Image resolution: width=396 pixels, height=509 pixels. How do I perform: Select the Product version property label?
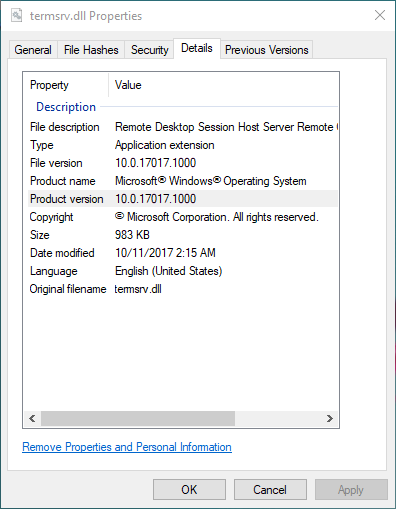tap(67, 199)
